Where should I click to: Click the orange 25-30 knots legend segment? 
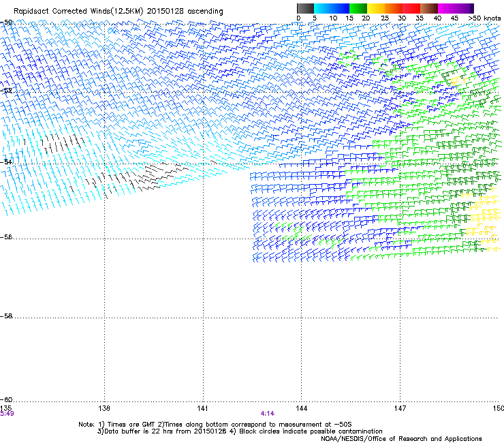[394, 8]
